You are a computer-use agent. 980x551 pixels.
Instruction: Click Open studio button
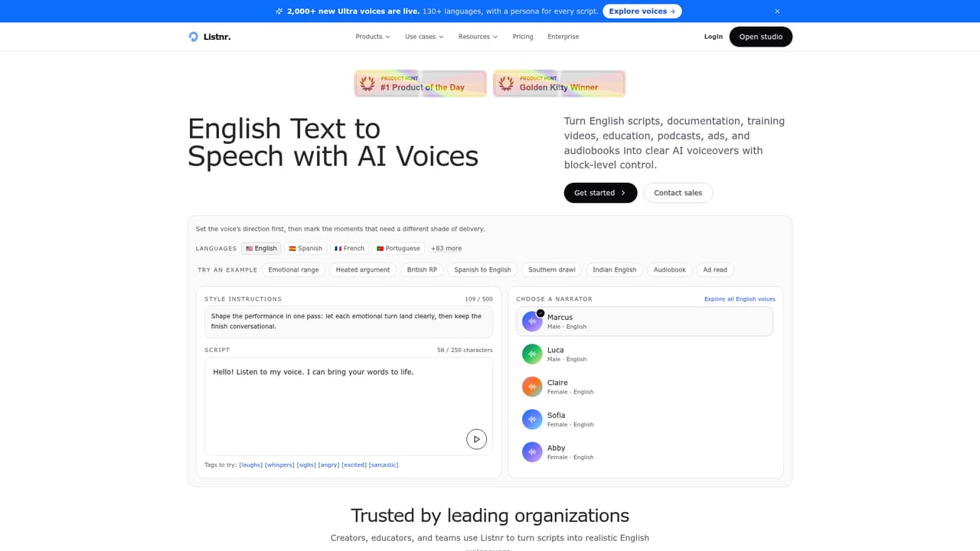click(x=761, y=37)
